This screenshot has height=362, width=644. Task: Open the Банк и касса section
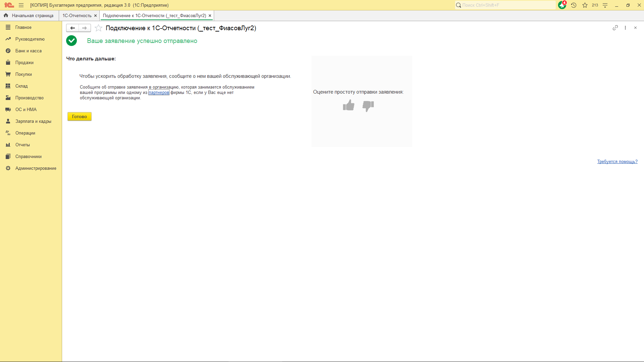[x=31, y=51]
